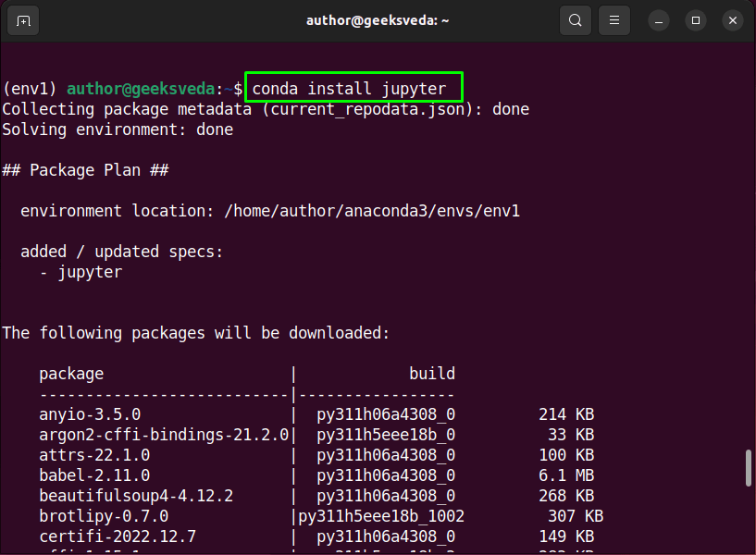Open a new terminal tab
This screenshot has height=555, width=756.
[21, 19]
